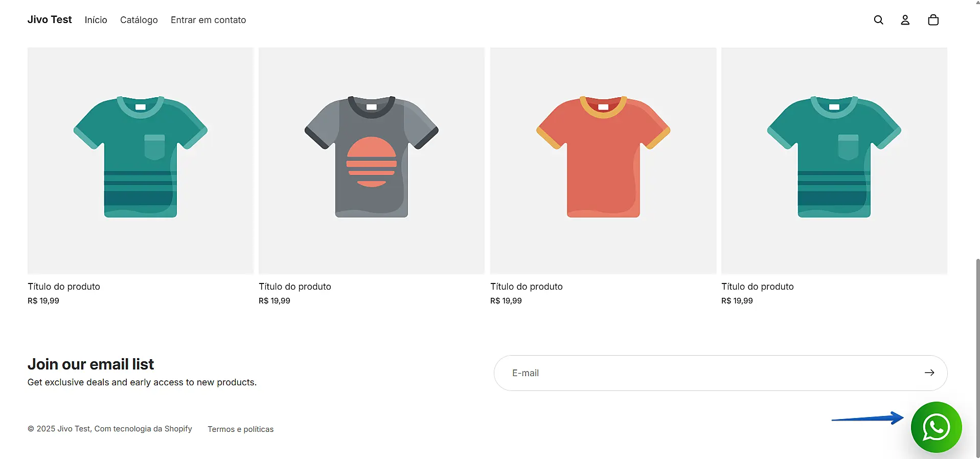Click the Jivo Test store logo
This screenshot has width=980, height=459.
pos(50,19)
